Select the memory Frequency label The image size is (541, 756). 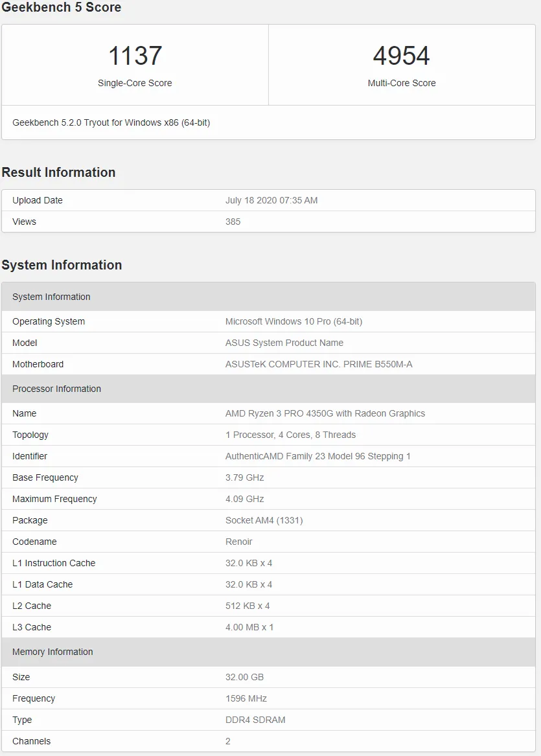pos(34,698)
